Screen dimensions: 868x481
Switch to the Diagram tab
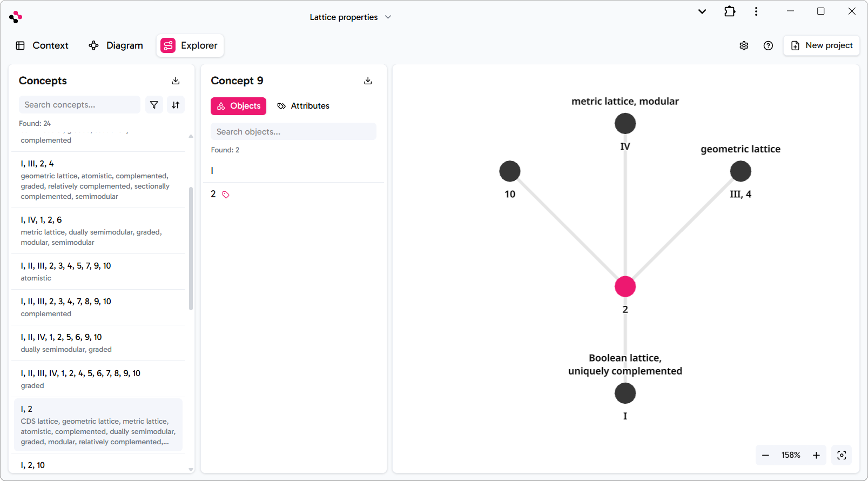click(x=116, y=45)
